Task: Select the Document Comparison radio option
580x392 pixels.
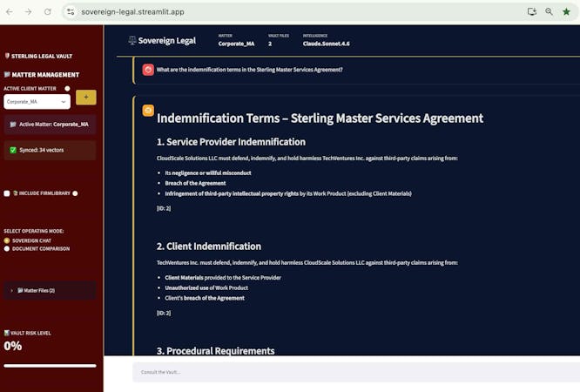Action: tap(7, 249)
